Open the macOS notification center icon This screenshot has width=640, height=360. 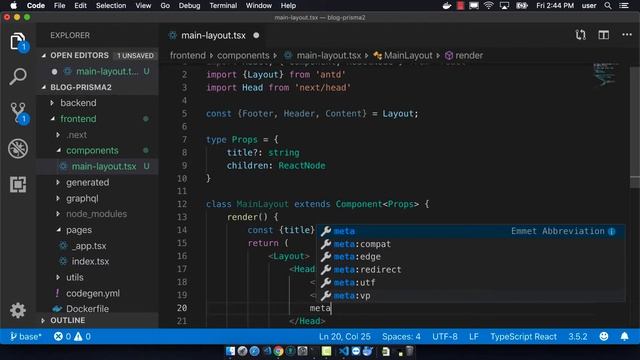tap(624, 6)
